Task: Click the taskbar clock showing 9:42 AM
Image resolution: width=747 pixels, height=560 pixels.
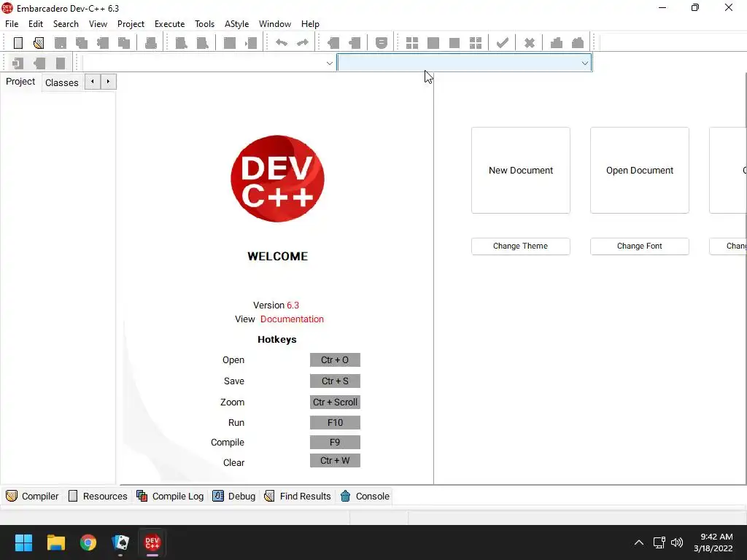Action: click(x=716, y=537)
